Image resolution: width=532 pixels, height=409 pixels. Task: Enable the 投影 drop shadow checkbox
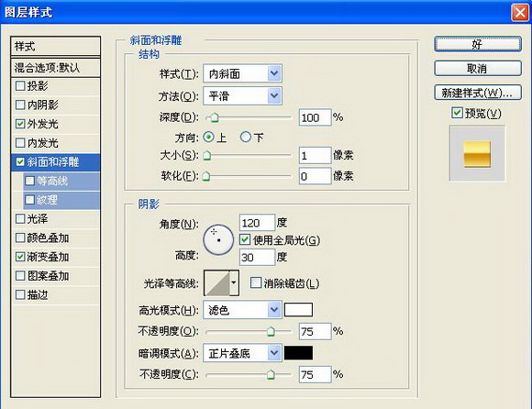[20, 86]
